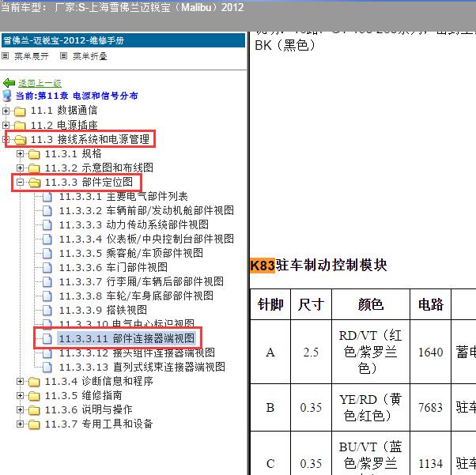This screenshot has height=475, width=476.
Task: Click page icon of 11.3.3.5 乘客舱/车顶部件视图
Action: pos(47,254)
